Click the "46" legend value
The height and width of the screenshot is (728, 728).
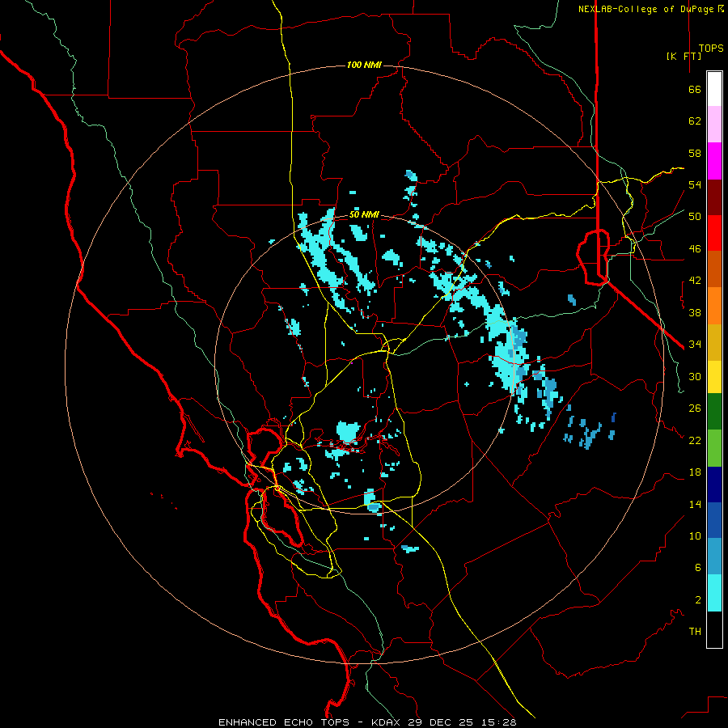695,249
